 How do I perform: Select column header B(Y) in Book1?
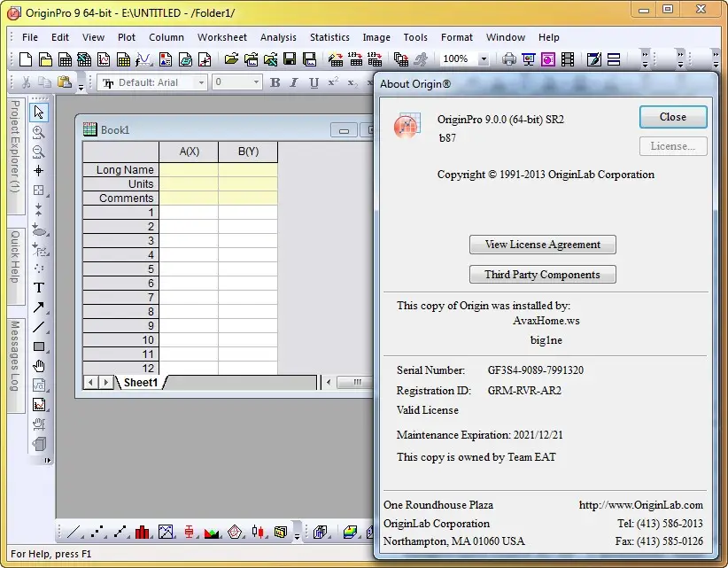pos(248,152)
